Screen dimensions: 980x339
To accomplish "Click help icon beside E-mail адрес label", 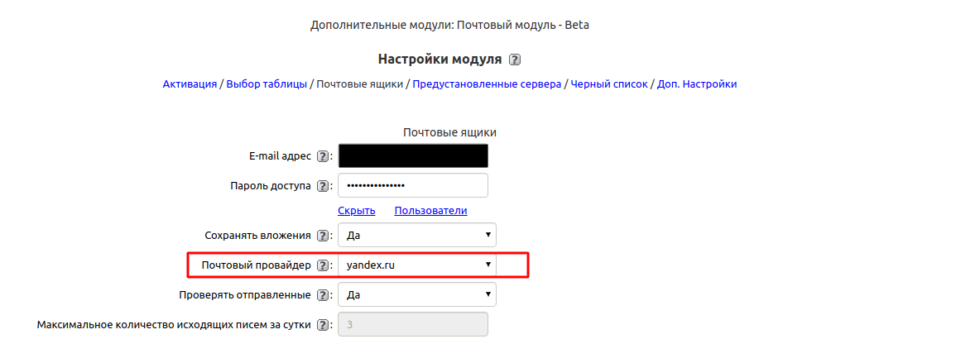I will 323,156.
